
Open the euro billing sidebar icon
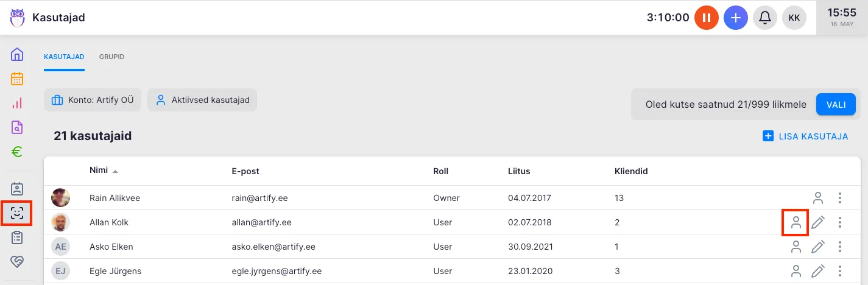tap(17, 152)
